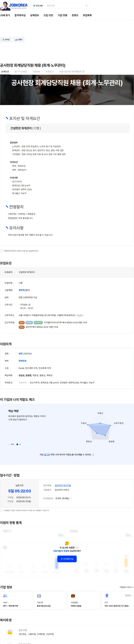The image size is (134, 644).
Task: Click arrow next to work address 지도보기
Action: 84,316
